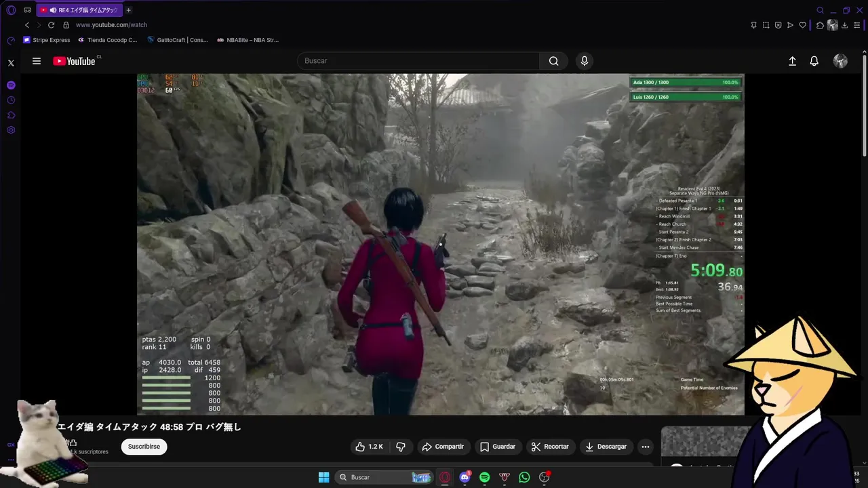Go to the YouTube home logo

[x=75, y=61]
